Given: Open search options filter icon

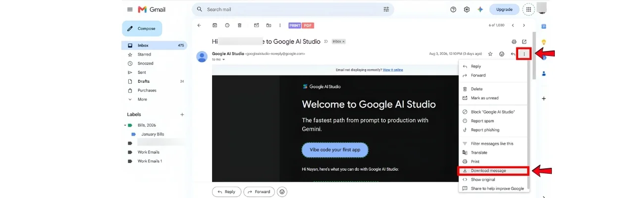Looking at the screenshot, I should (386, 9).
